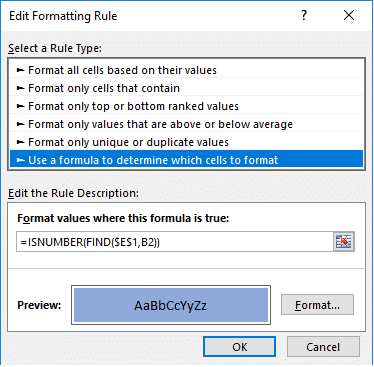Cancel the formatting rule edit
The image size is (374, 367).
point(323,347)
